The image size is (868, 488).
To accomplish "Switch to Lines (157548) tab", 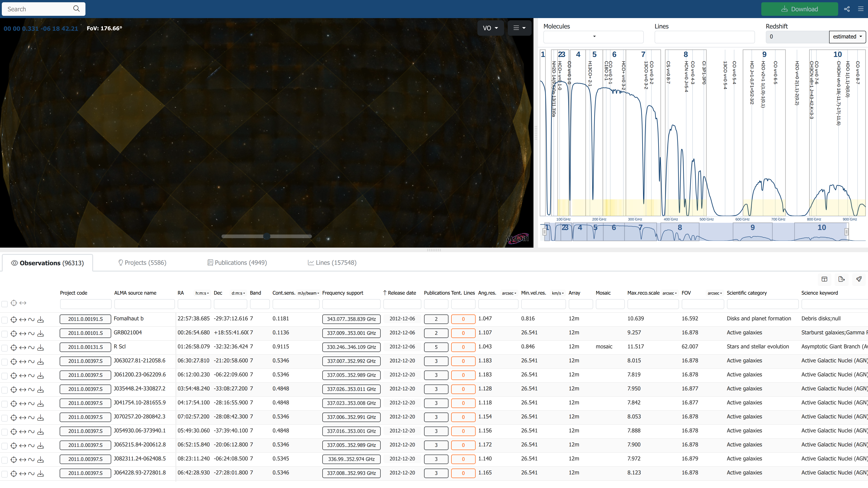I will 332,263.
